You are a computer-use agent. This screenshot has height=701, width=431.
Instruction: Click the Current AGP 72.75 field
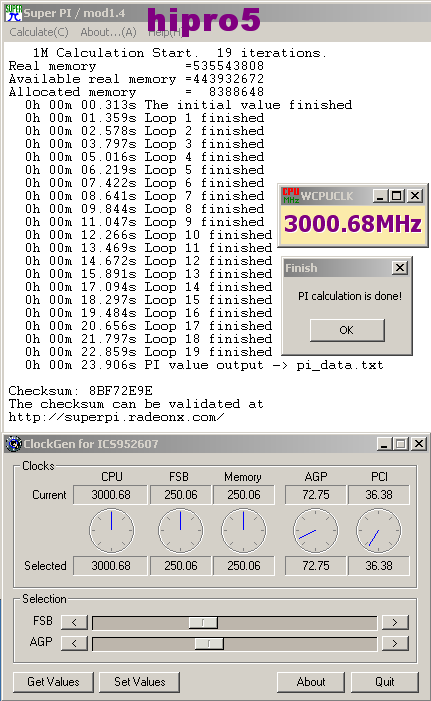pyautogui.click(x=316, y=495)
